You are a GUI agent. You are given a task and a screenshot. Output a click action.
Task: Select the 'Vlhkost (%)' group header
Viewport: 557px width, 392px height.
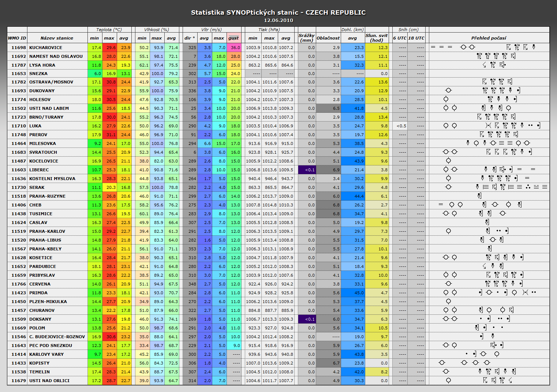tap(157, 30)
